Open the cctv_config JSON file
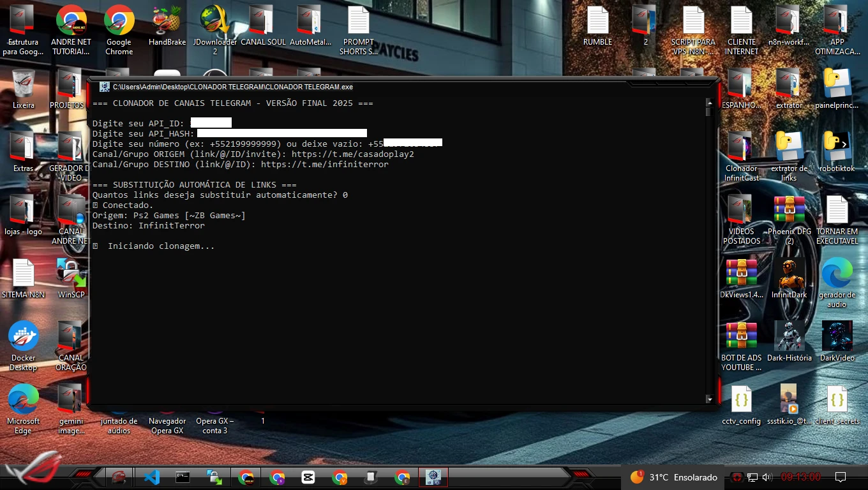This screenshot has width=868, height=490. click(741, 405)
